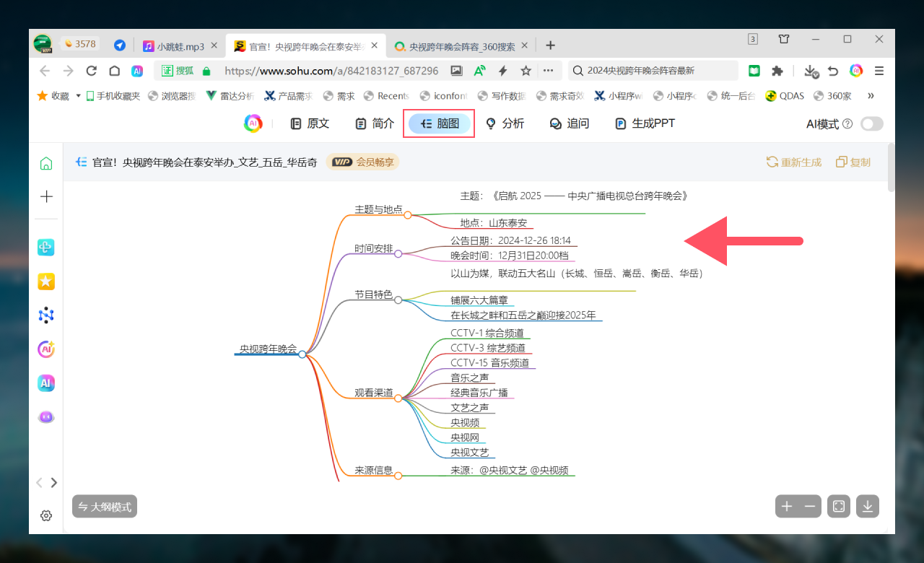
Task: Open the browser extensions puzzle icon
Action: coord(777,71)
